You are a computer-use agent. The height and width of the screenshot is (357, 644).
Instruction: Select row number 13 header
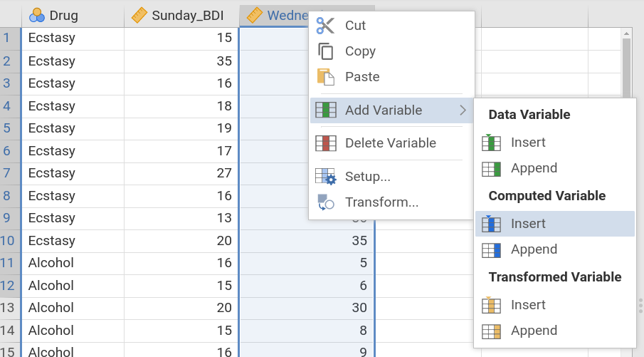tap(10, 308)
